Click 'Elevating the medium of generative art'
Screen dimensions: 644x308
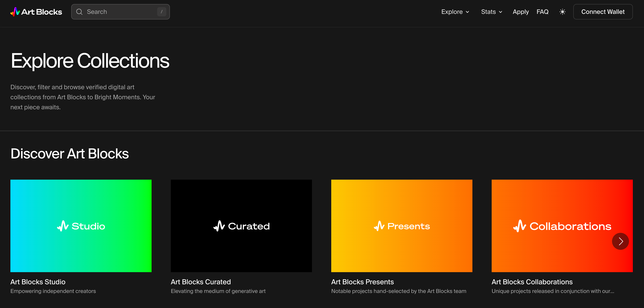click(x=218, y=291)
